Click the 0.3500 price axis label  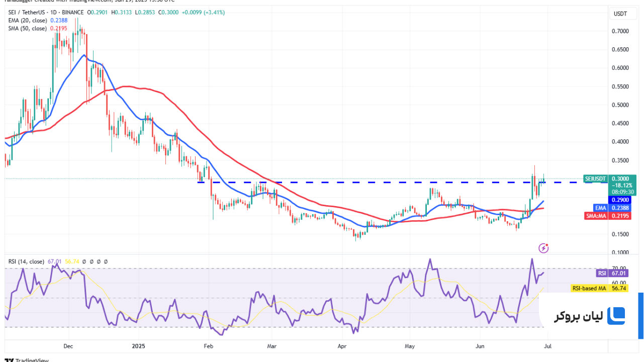(x=620, y=160)
